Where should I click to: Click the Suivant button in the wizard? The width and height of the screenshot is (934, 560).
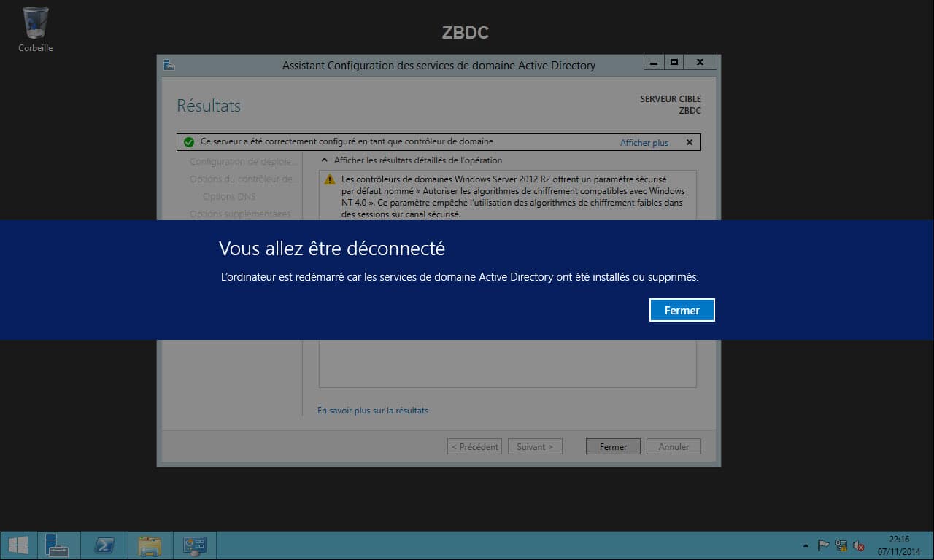535,446
